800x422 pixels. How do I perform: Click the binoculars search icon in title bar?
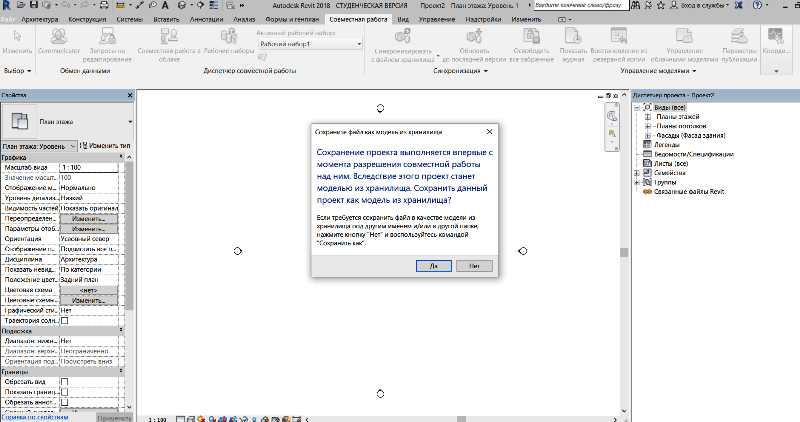point(635,5)
